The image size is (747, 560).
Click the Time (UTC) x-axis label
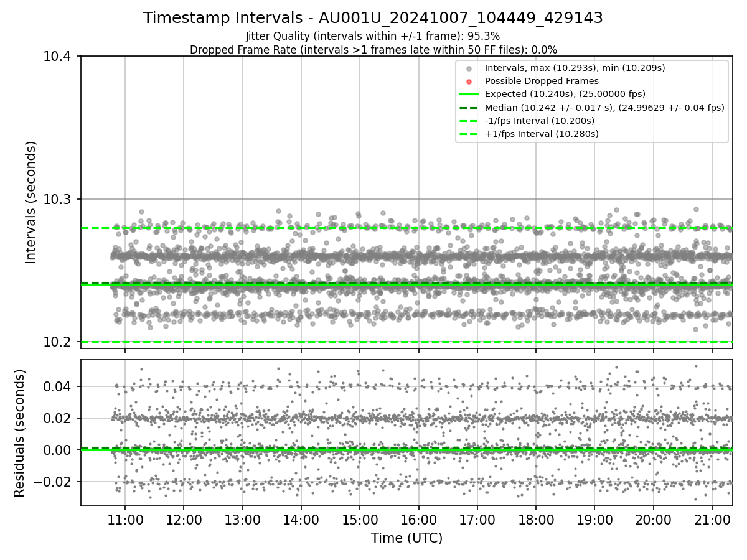click(406, 538)
